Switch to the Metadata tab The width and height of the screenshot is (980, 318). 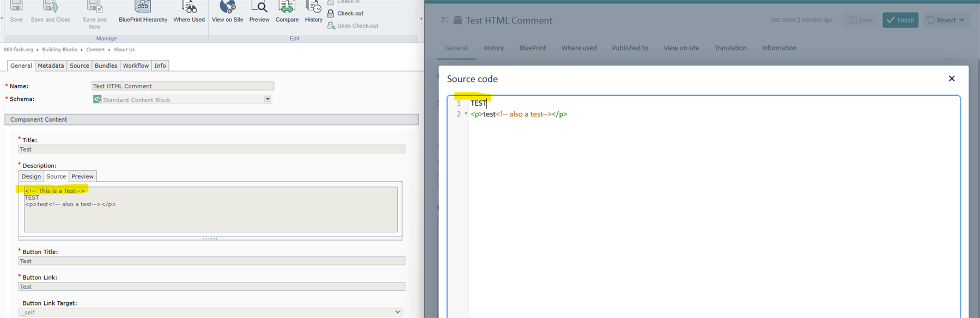tap(51, 65)
